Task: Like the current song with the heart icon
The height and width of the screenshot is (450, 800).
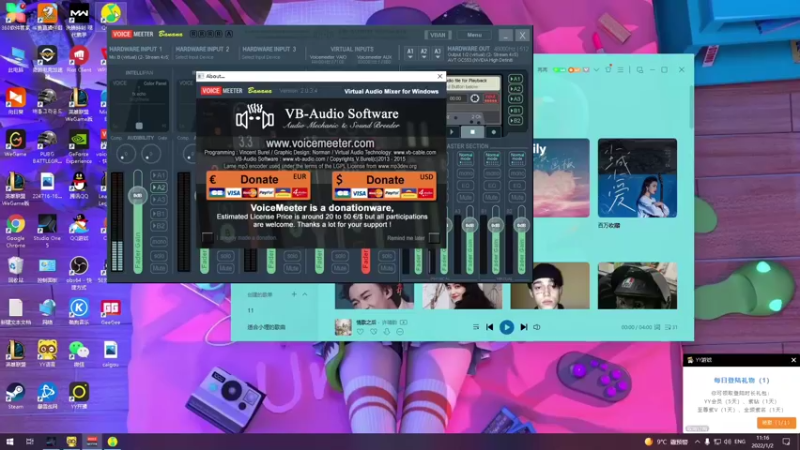Action: coord(360,332)
